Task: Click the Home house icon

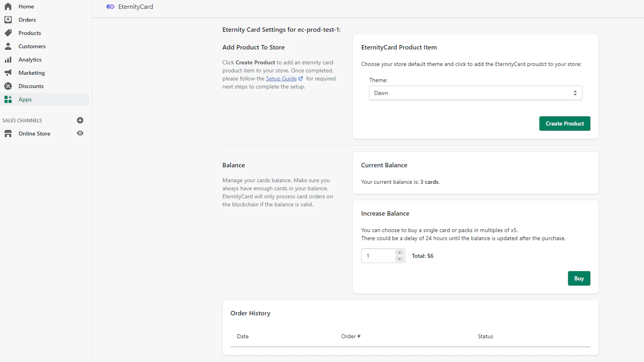Action: 8,6
